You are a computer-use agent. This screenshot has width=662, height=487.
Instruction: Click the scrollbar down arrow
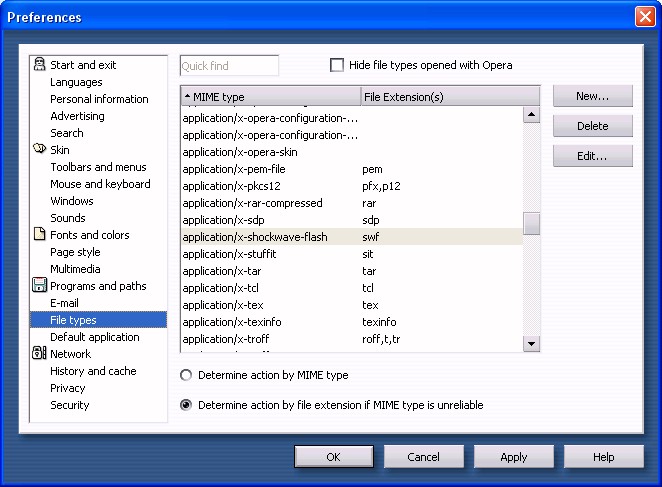532,344
